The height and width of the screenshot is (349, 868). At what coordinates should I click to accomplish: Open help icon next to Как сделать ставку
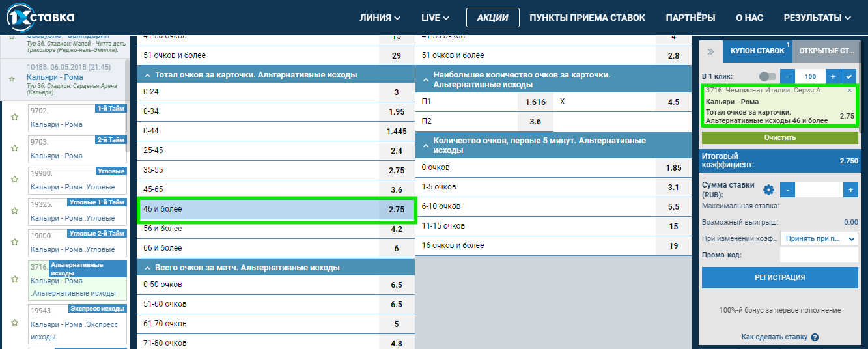(815, 337)
